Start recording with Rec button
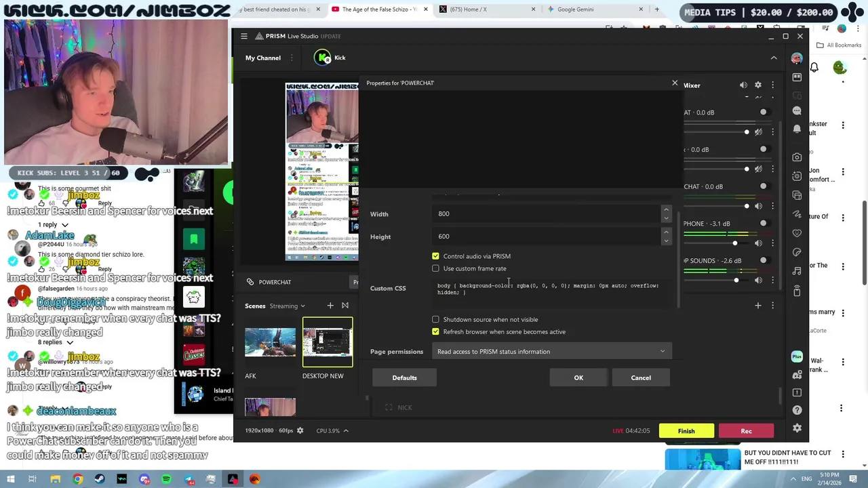 coord(746,431)
